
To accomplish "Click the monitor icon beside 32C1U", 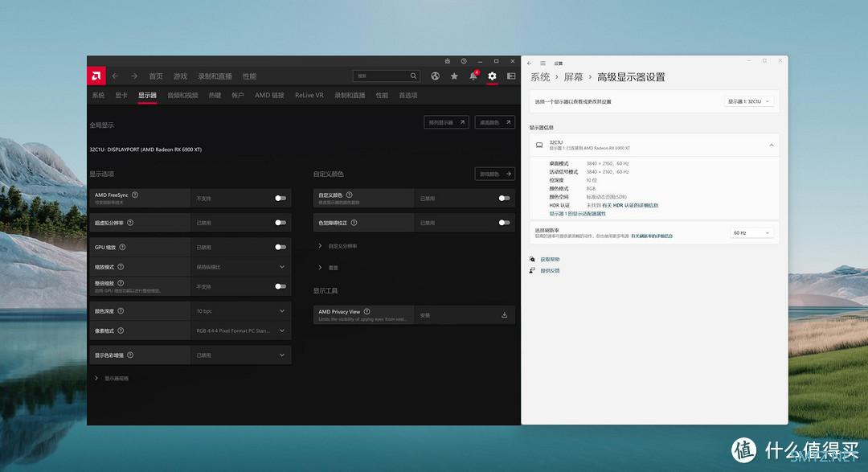I will click(539, 146).
